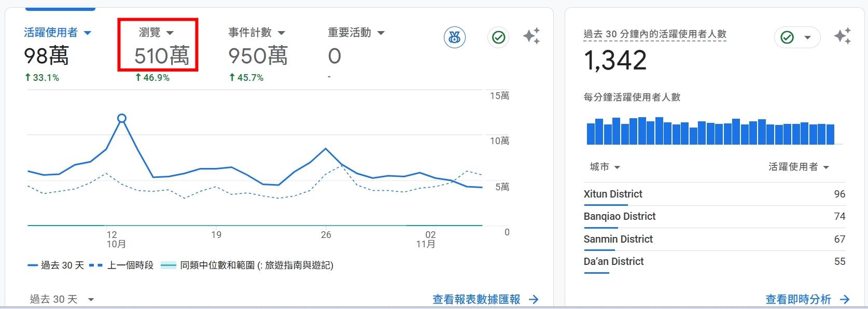Open the 查看報表數據匯報 link
The width and height of the screenshot is (868, 309).
coord(476,299)
